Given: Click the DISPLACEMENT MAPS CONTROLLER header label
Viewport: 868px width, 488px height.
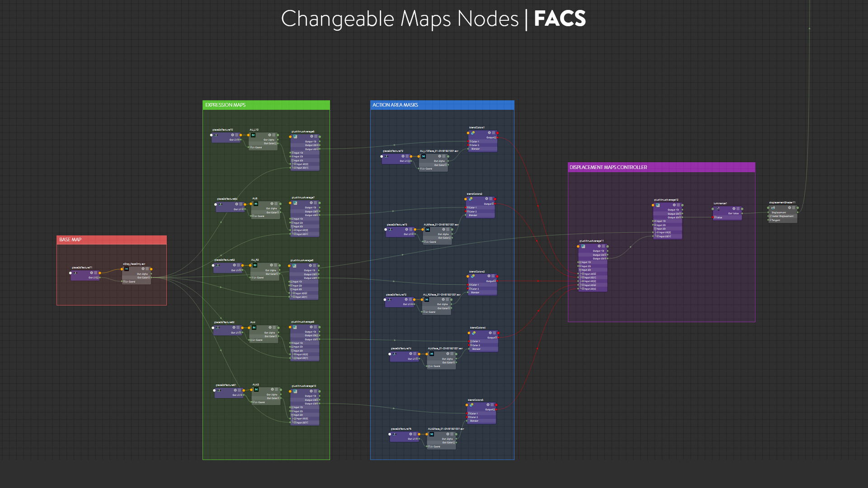Looking at the screenshot, I should click(x=608, y=167).
